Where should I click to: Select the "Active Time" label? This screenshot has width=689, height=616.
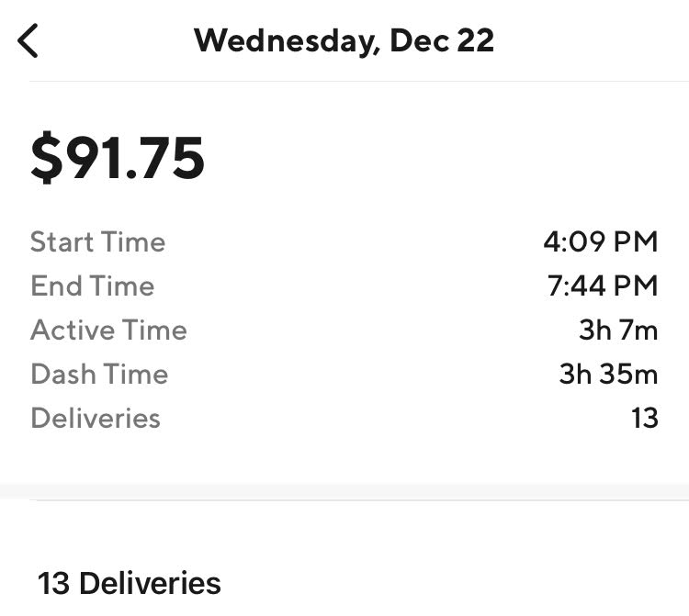coord(108,330)
